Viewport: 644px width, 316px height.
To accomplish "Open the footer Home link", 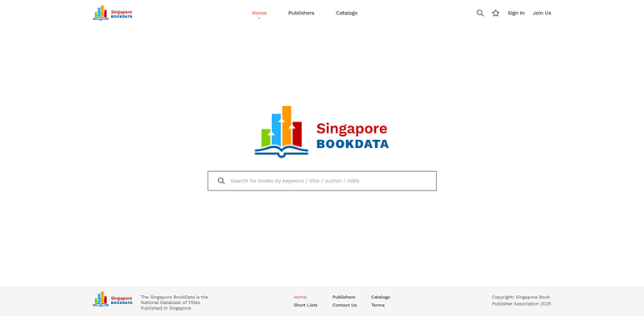I will (x=299, y=298).
